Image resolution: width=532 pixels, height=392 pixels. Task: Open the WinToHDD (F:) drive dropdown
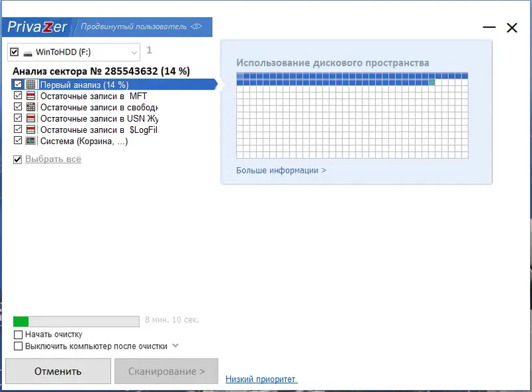click(x=134, y=52)
